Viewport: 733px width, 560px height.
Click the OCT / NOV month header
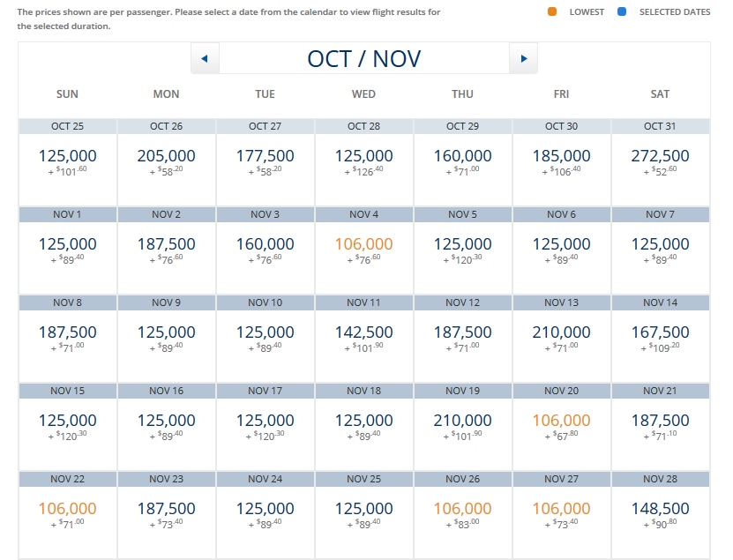point(363,57)
